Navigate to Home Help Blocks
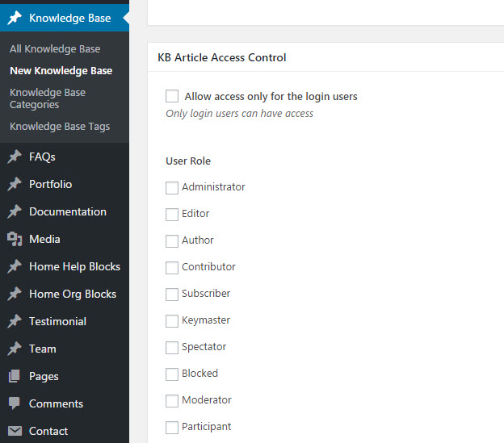Screen dimensions: 504x443 click(74, 267)
